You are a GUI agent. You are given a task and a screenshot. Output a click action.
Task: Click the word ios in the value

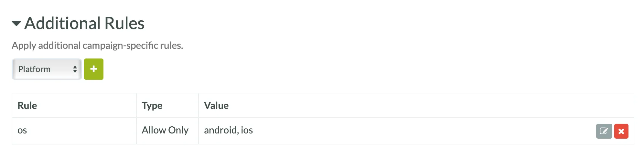[x=247, y=130]
